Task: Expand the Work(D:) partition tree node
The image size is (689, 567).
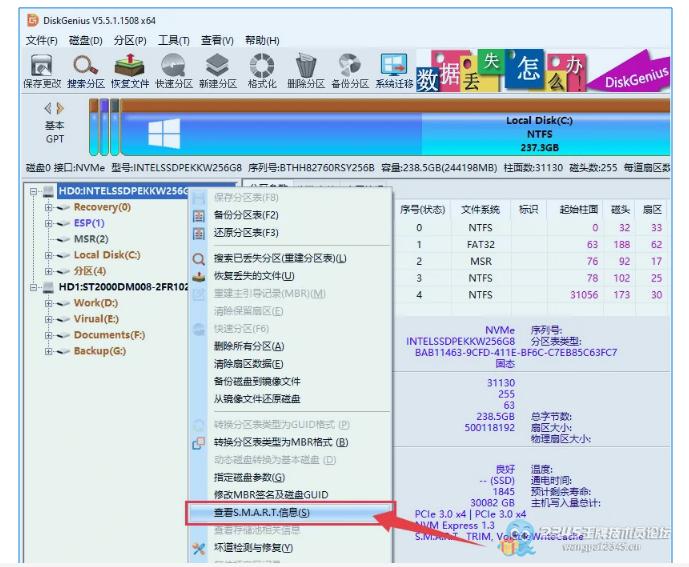Action: [49, 303]
